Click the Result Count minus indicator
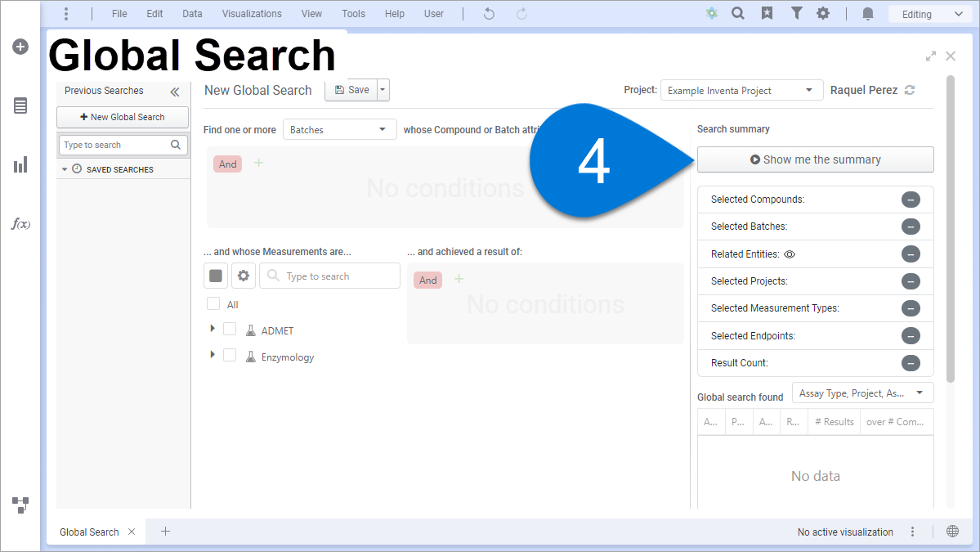Viewport: 980px width, 552px height. (x=911, y=362)
